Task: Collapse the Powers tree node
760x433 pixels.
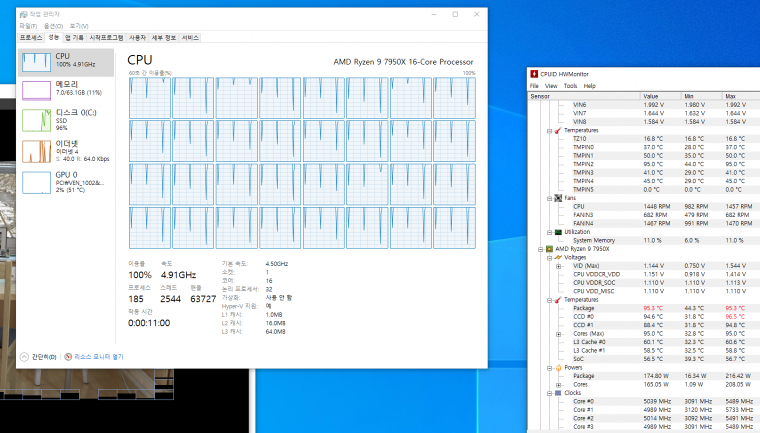Action: click(549, 368)
